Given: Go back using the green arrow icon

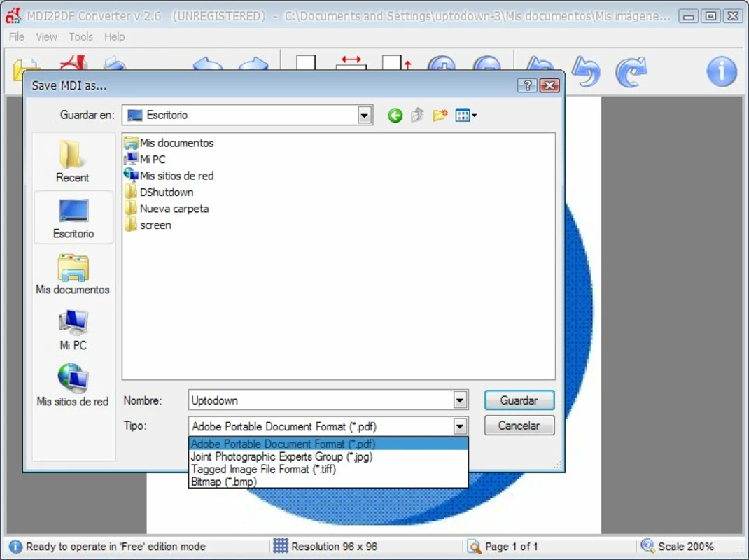Looking at the screenshot, I should click(x=395, y=115).
